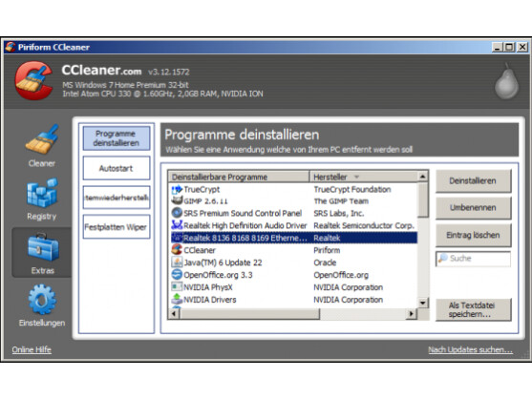Select SRS Premium Sound Control Panel
Viewport: 532px width, 399px height.
click(294, 213)
